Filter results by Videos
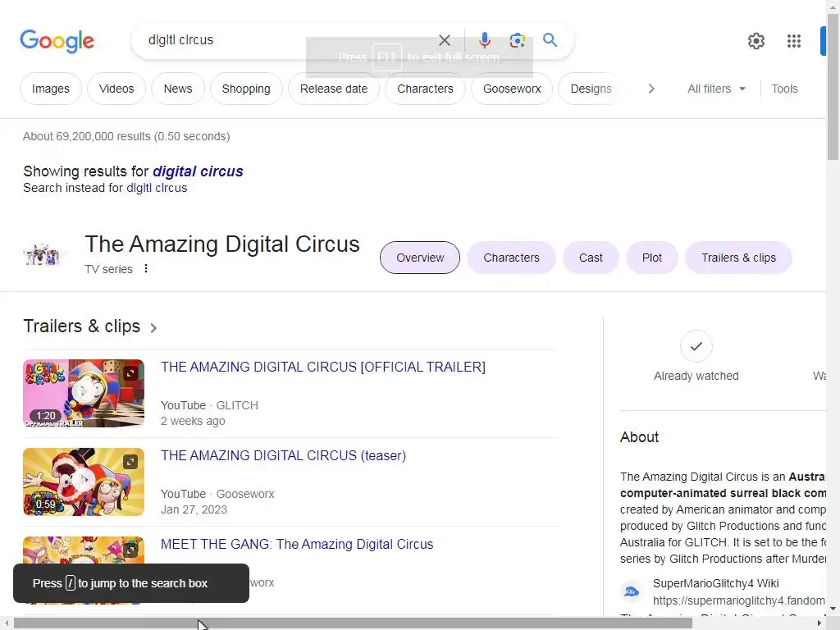 (116, 89)
